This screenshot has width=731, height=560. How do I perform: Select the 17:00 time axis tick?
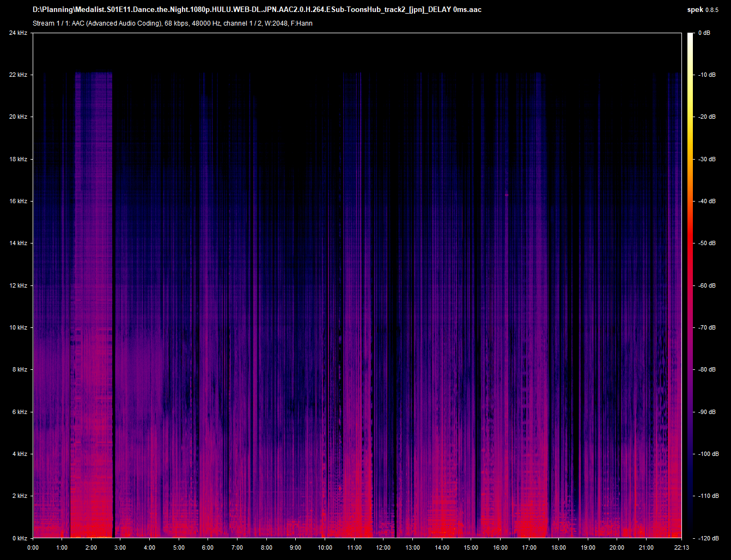tap(529, 547)
